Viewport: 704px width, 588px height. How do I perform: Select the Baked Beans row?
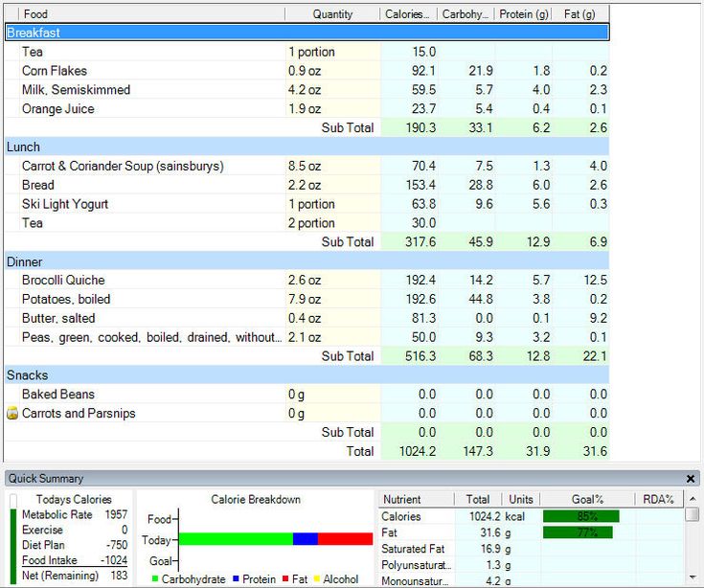tap(307, 395)
